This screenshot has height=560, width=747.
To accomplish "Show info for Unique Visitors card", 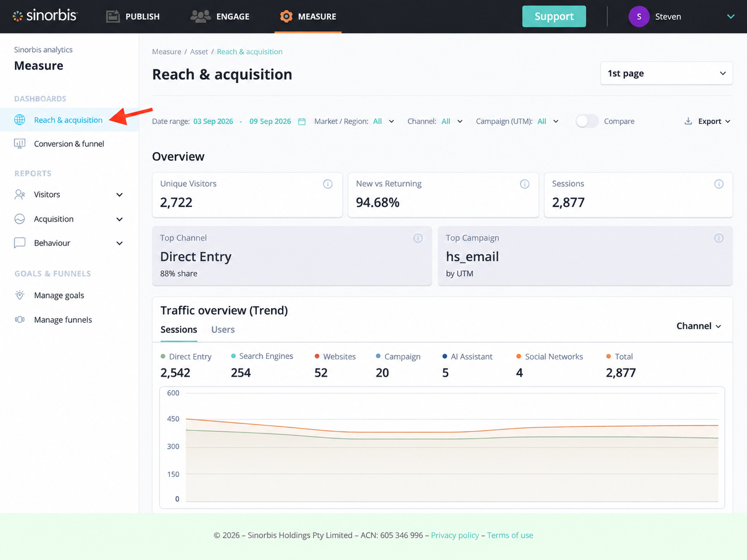I will [328, 184].
